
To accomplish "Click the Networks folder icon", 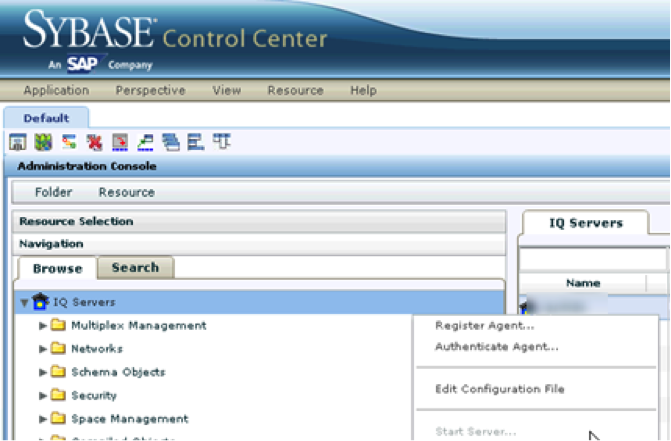I will [58, 348].
